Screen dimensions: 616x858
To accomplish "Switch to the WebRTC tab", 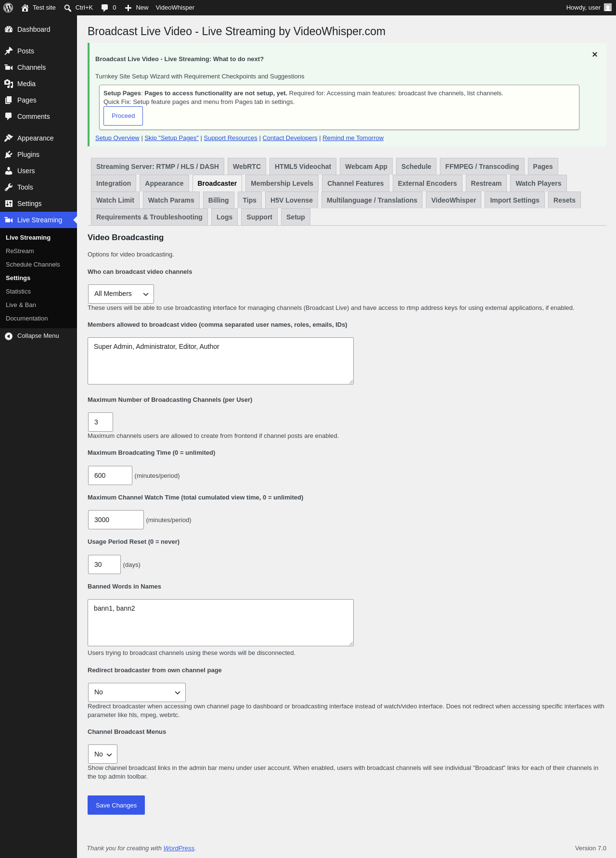I will tap(247, 166).
